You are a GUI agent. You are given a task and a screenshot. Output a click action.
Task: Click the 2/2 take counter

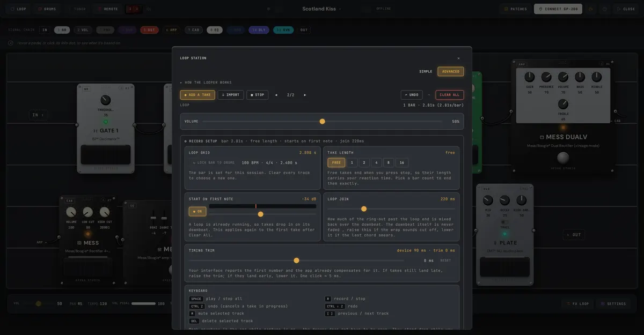click(x=290, y=95)
